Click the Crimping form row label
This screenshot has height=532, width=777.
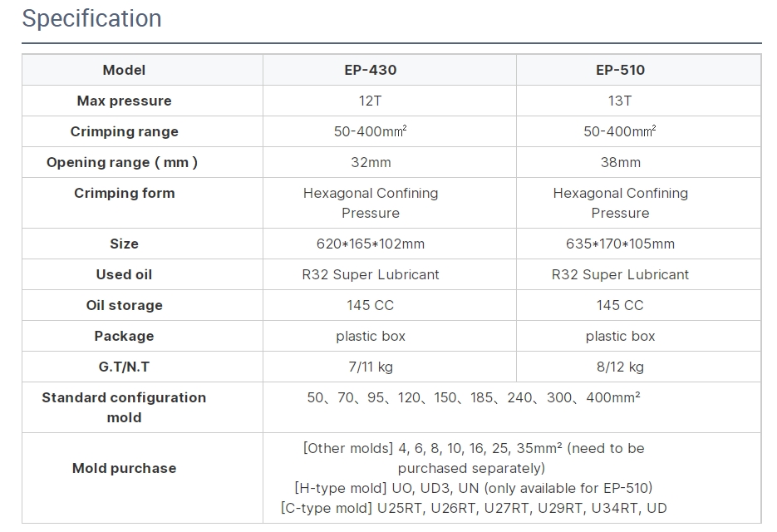(124, 193)
